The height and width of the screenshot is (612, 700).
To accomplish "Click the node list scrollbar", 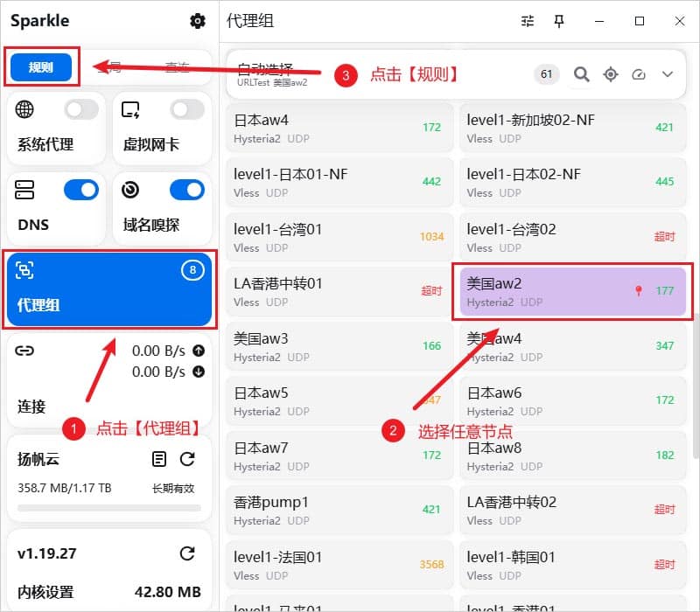I will click(696, 385).
